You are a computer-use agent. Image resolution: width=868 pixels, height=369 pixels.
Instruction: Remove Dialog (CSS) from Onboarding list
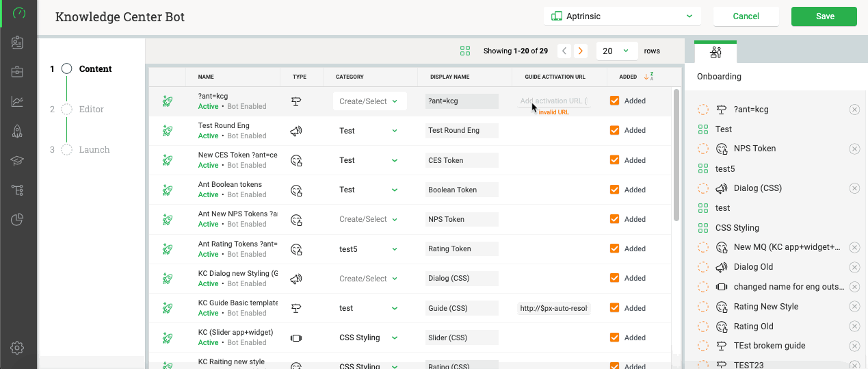pos(854,188)
